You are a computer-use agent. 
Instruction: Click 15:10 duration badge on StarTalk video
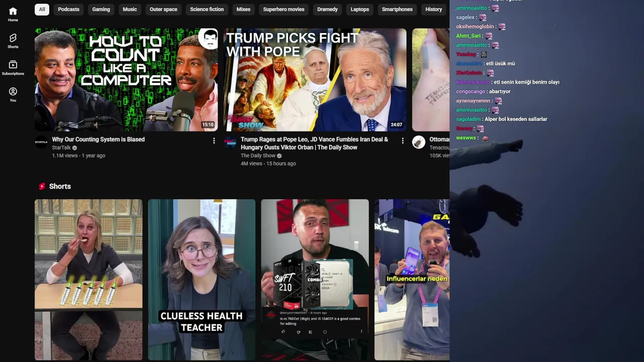click(x=208, y=125)
